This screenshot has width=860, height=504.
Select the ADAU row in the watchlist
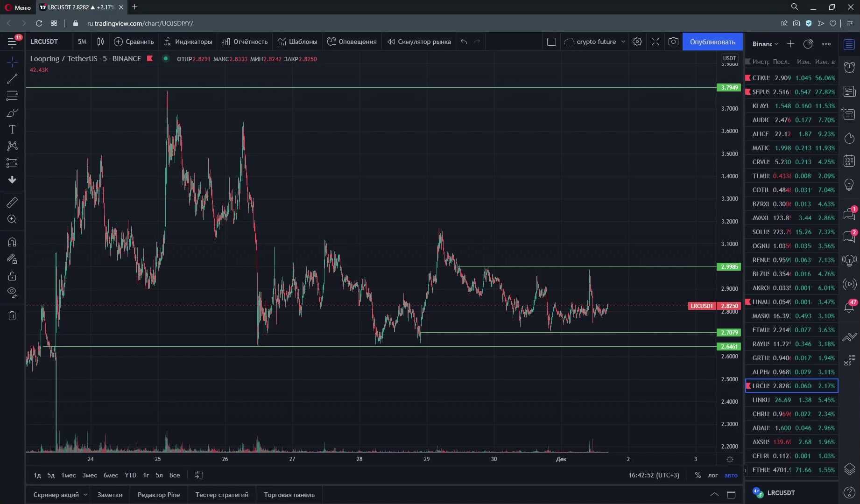click(792, 428)
